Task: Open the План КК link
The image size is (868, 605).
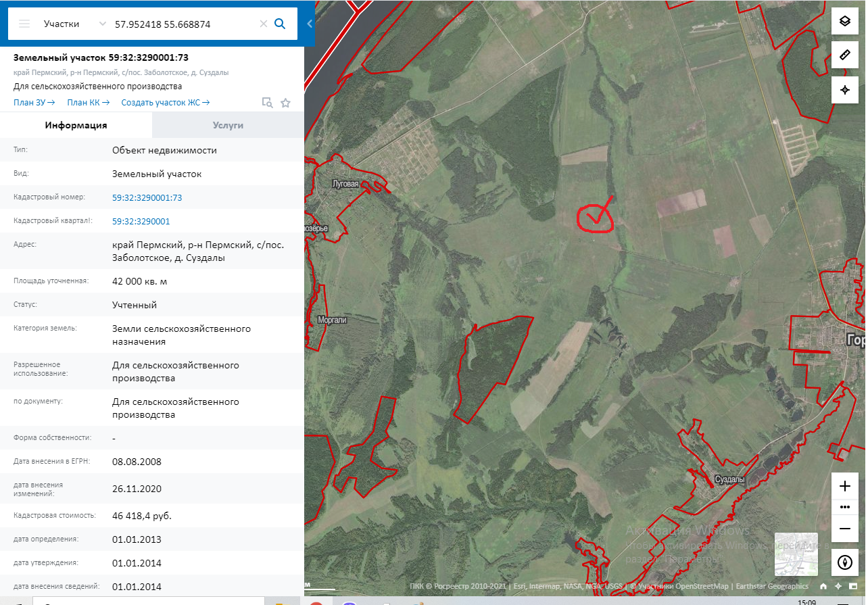Action: (x=88, y=103)
